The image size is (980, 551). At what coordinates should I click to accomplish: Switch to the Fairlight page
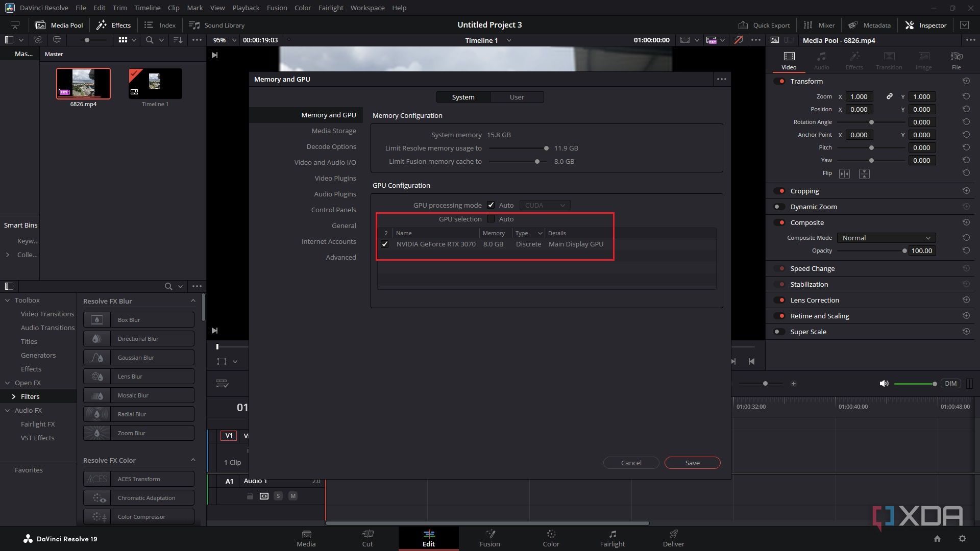click(612, 538)
